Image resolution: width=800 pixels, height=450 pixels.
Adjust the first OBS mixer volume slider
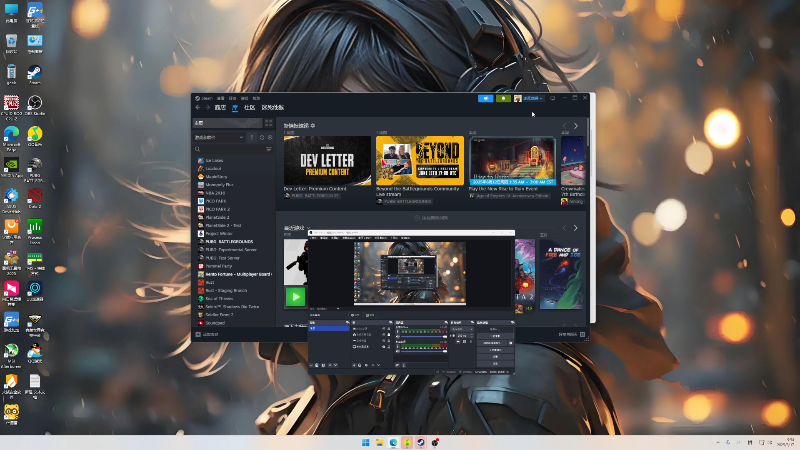pos(422,337)
